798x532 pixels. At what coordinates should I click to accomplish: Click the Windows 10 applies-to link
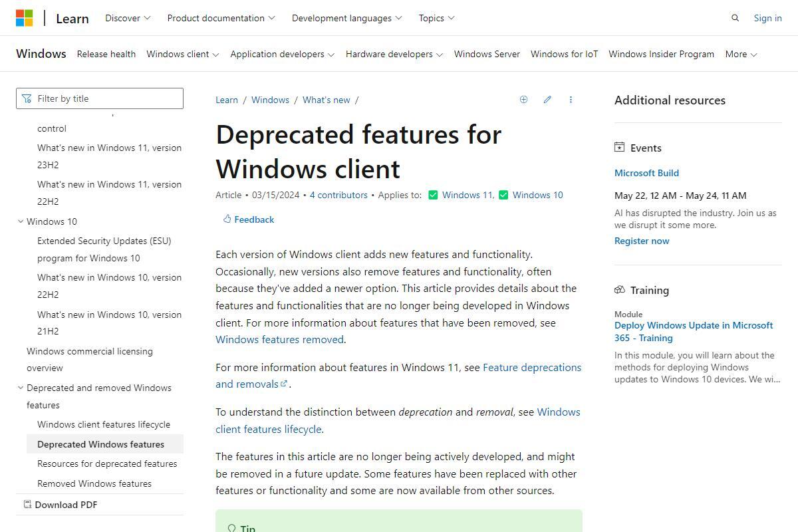(x=537, y=195)
